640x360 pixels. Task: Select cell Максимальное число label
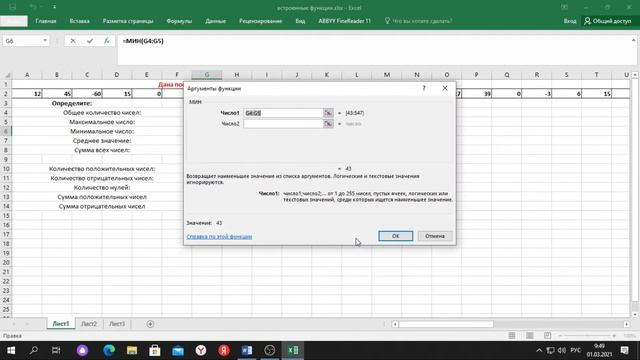click(x=102, y=122)
